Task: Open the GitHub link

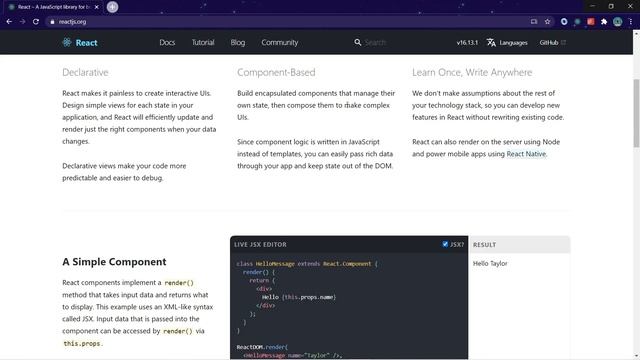Action: [549, 42]
